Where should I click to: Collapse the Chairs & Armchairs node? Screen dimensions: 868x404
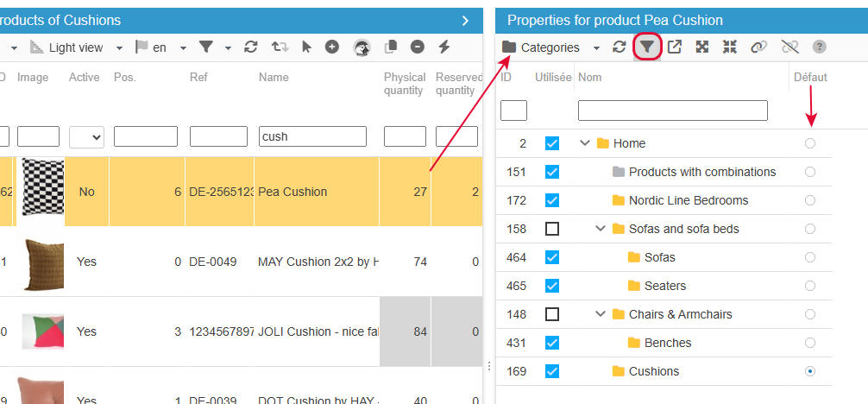pos(601,314)
